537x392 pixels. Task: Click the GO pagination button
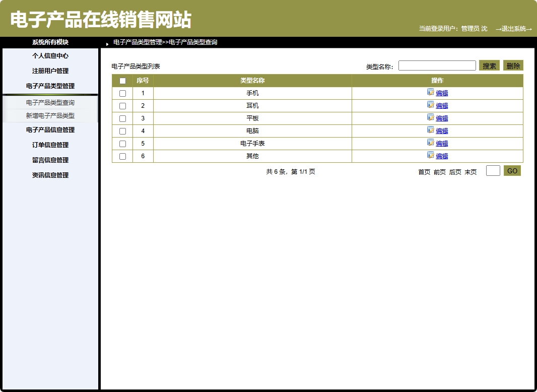[512, 171]
